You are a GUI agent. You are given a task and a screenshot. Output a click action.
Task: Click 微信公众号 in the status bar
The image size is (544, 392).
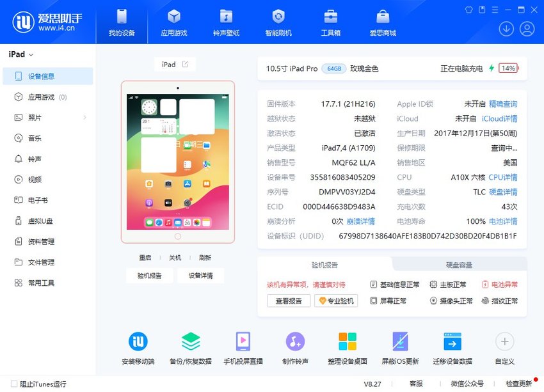pyautogui.click(x=467, y=384)
